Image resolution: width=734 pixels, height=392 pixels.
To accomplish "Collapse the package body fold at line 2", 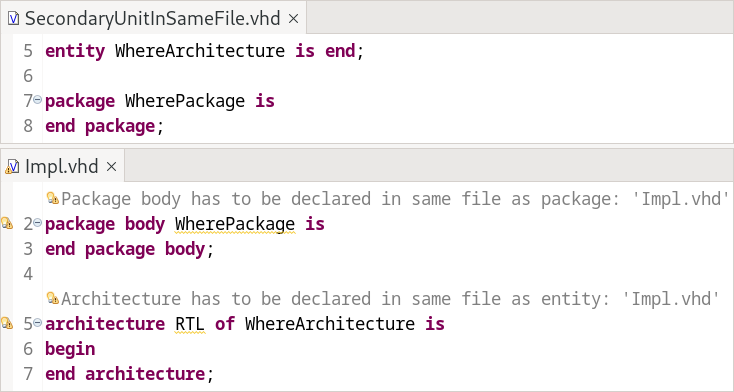I will pos(37,222).
